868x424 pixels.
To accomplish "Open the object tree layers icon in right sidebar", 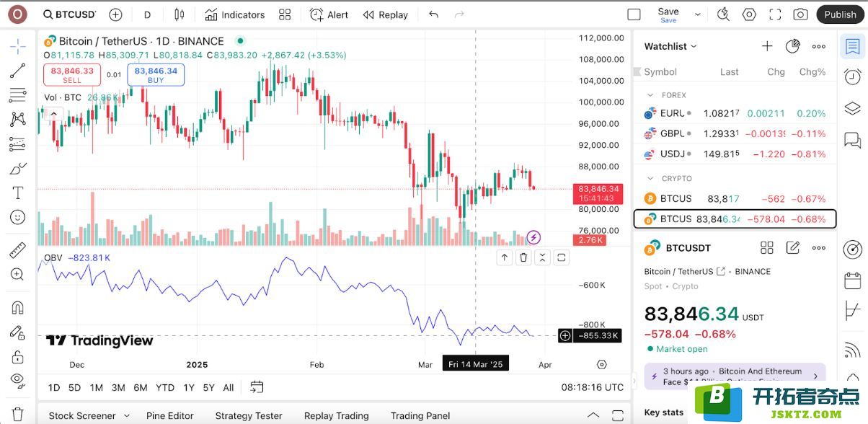I will coord(853,108).
